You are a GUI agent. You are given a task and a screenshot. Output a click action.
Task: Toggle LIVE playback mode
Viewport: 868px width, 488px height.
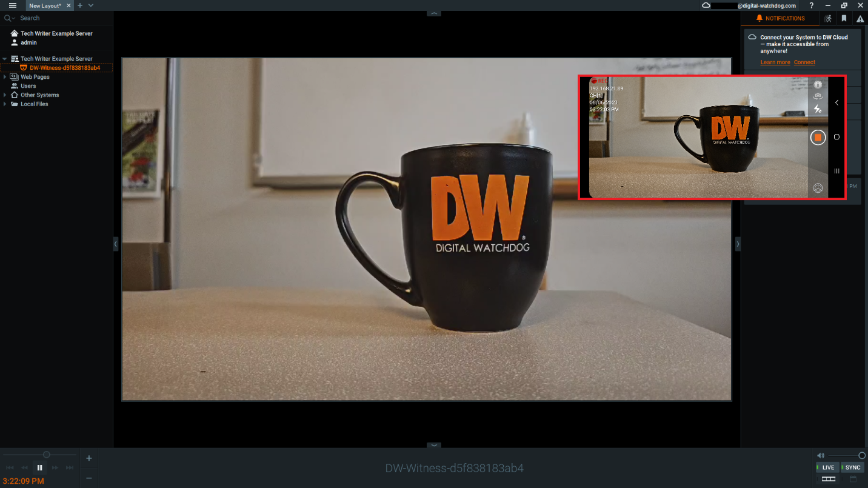pyautogui.click(x=827, y=467)
